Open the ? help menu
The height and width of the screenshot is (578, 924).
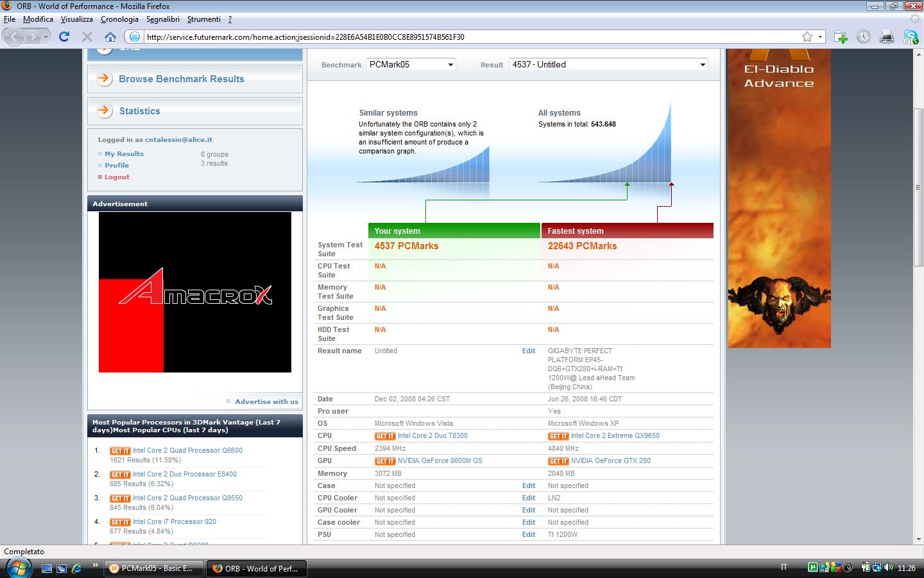click(230, 19)
